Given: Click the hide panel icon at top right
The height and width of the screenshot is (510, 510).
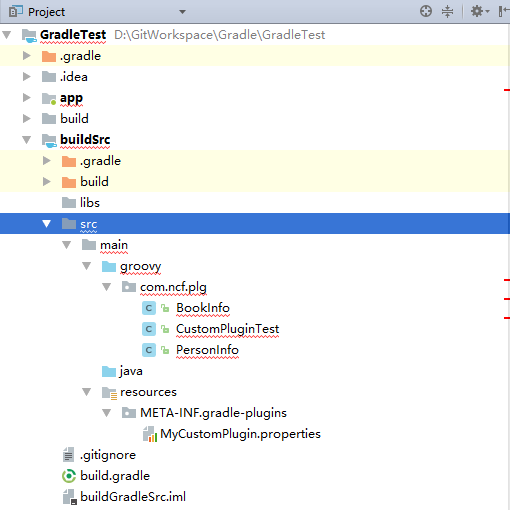Looking at the screenshot, I should (x=504, y=11).
